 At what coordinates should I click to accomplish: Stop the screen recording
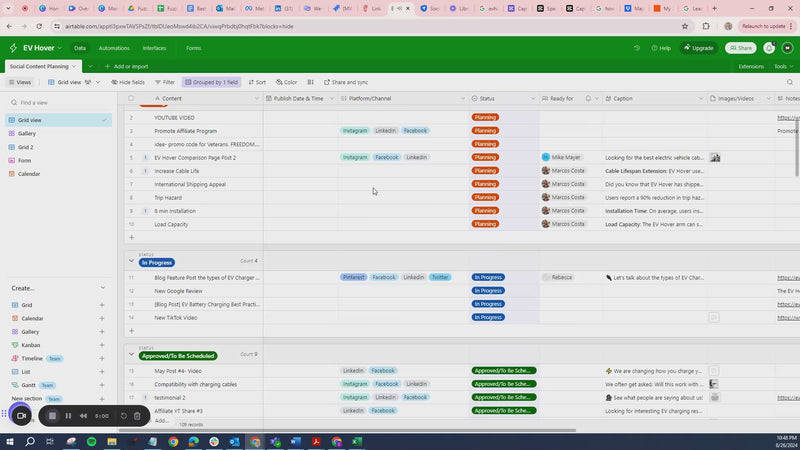(x=52, y=416)
